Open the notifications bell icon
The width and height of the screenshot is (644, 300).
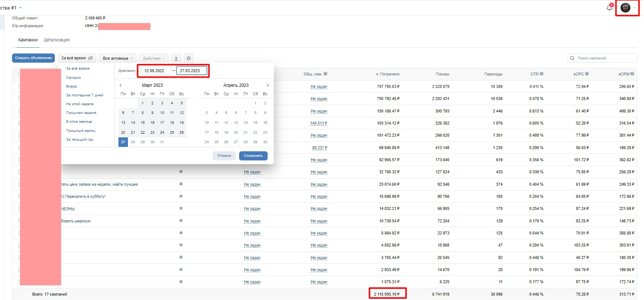(609, 8)
